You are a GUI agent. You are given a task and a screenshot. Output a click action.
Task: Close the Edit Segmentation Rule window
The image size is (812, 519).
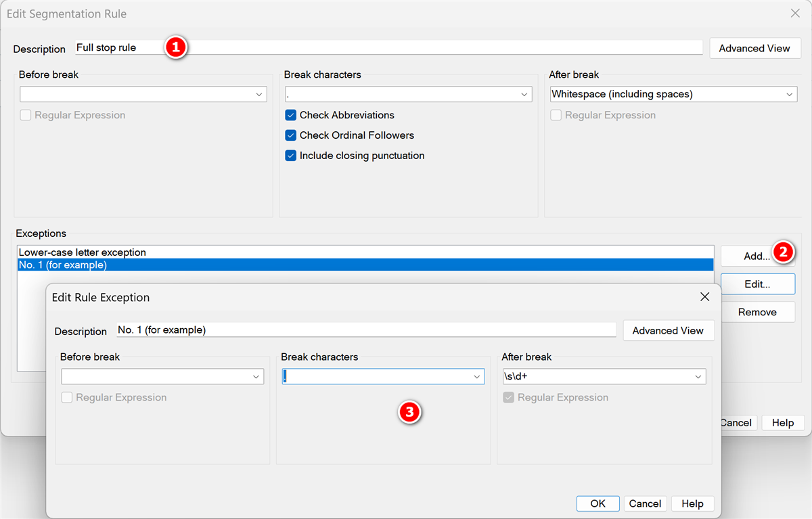(795, 13)
